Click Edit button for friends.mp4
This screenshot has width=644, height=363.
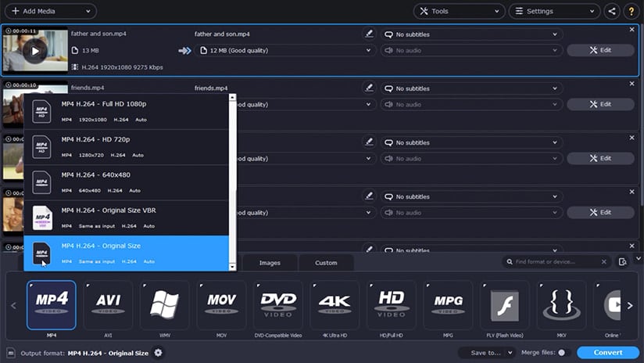(600, 104)
